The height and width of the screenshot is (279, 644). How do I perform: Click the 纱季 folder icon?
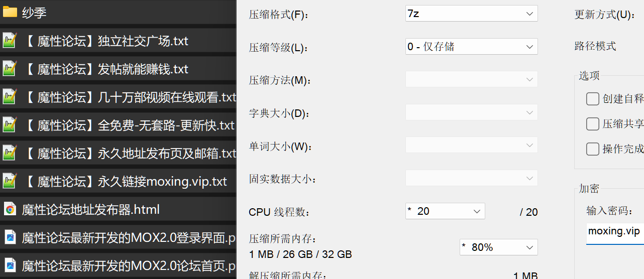click(x=10, y=12)
